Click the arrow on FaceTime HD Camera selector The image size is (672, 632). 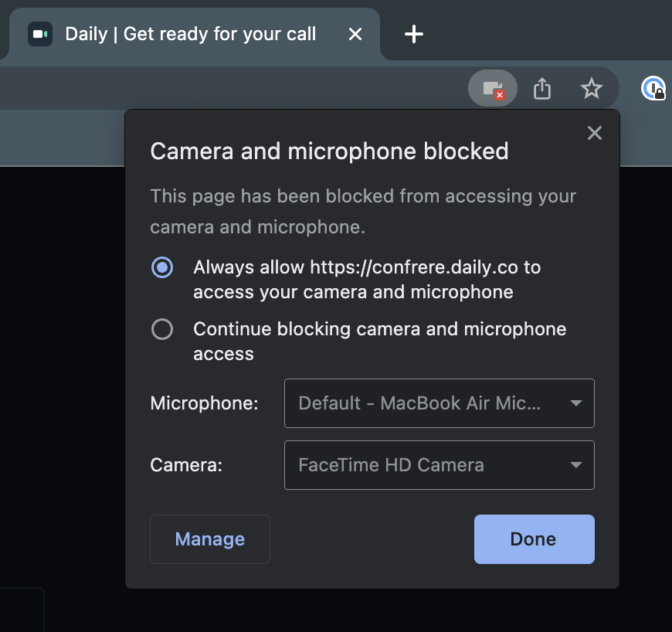576,465
